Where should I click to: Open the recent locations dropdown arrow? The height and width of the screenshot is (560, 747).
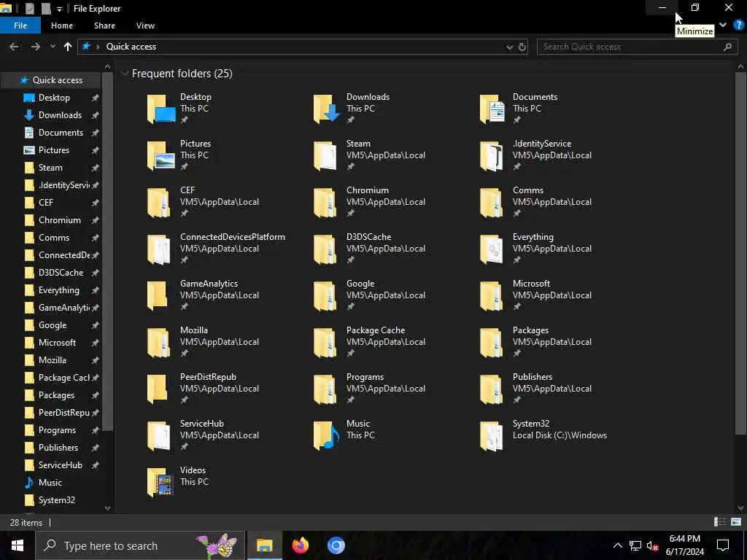coord(53,47)
